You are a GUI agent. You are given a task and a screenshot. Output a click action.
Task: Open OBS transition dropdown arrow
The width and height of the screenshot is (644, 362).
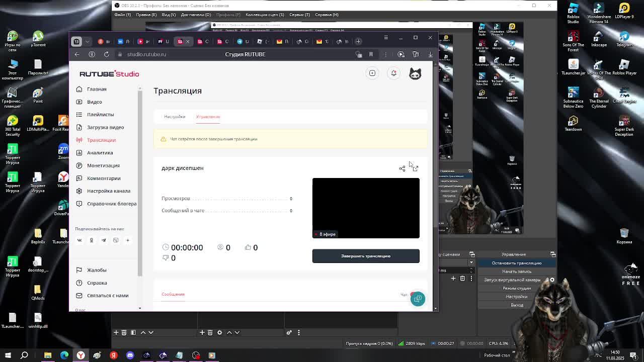(x=471, y=263)
